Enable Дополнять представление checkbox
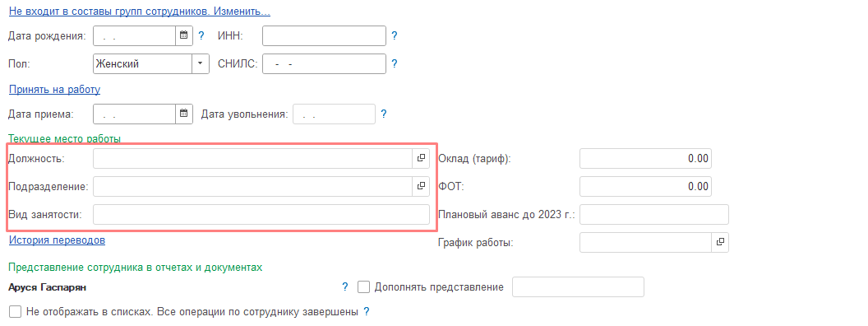 click(x=363, y=287)
